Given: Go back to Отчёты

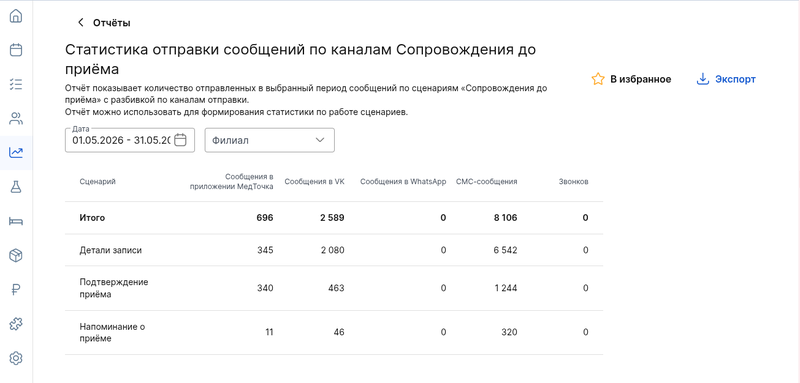Looking at the screenshot, I should (112, 22).
